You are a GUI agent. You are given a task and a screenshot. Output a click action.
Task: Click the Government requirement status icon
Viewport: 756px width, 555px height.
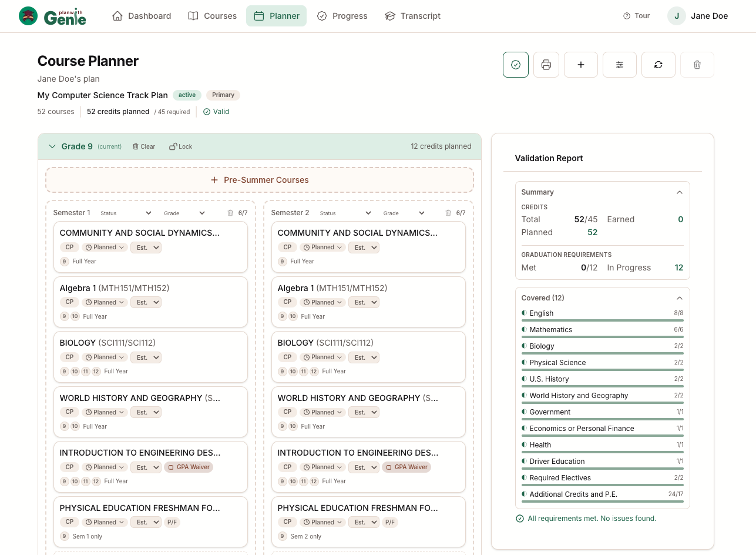[x=524, y=412]
